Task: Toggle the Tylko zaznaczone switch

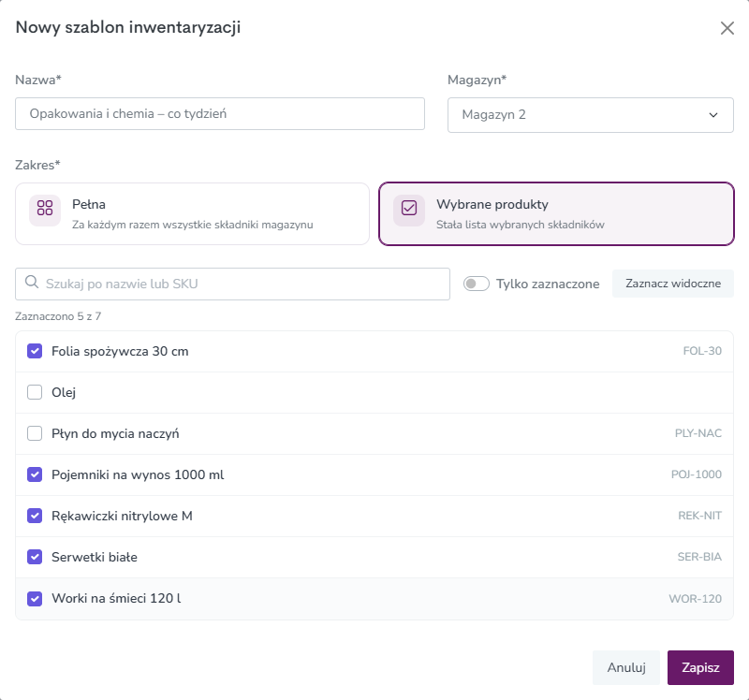Action: (477, 284)
